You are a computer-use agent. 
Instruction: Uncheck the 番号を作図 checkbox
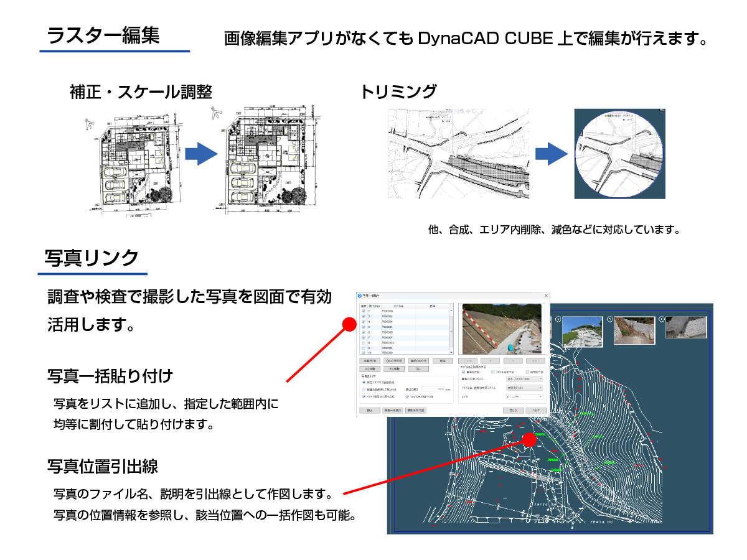(x=463, y=372)
